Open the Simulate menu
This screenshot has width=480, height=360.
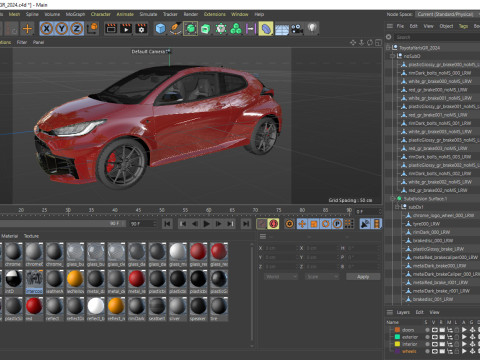click(148, 14)
